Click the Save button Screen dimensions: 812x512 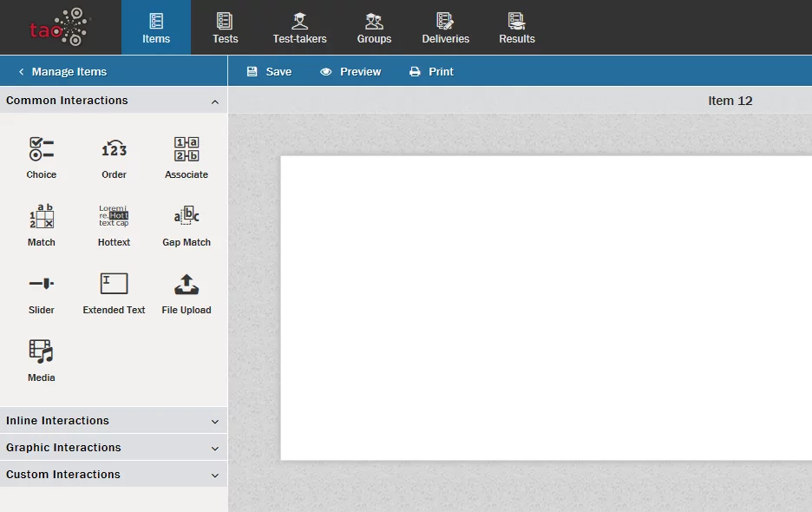point(269,72)
